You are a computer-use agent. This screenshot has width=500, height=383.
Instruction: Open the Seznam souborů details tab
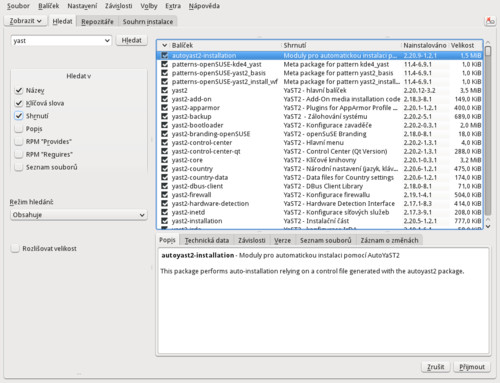click(x=326, y=240)
